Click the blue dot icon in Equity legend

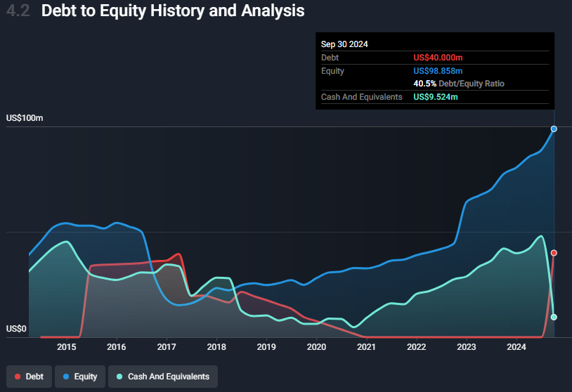(66, 377)
